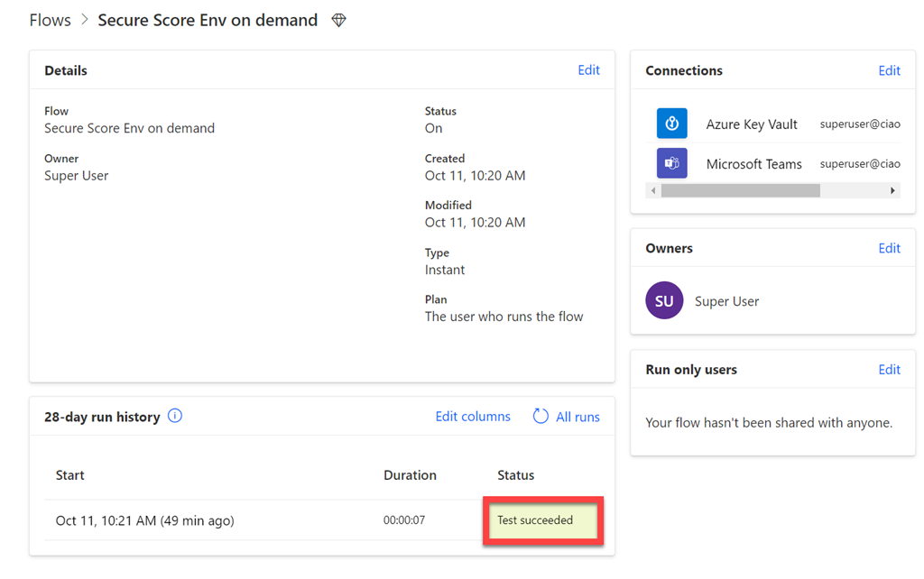The width and height of the screenshot is (924, 579).
Task: Edit the Connections panel
Action: (889, 70)
